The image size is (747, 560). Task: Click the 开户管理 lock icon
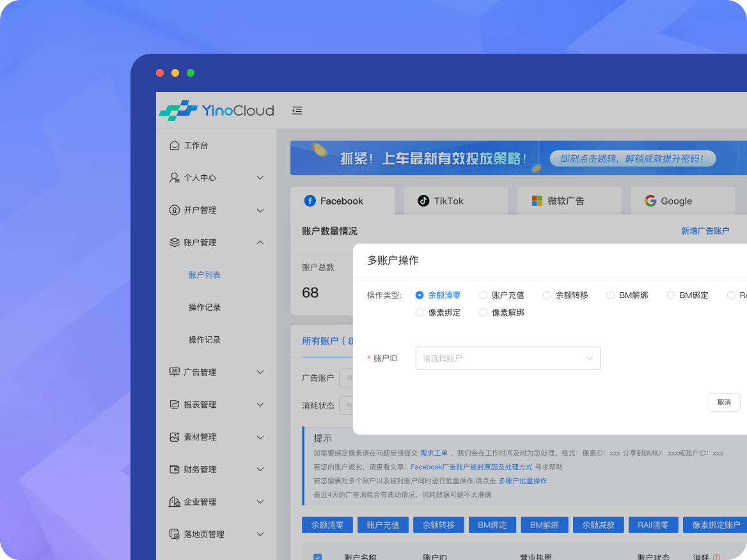pyautogui.click(x=175, y=210)
